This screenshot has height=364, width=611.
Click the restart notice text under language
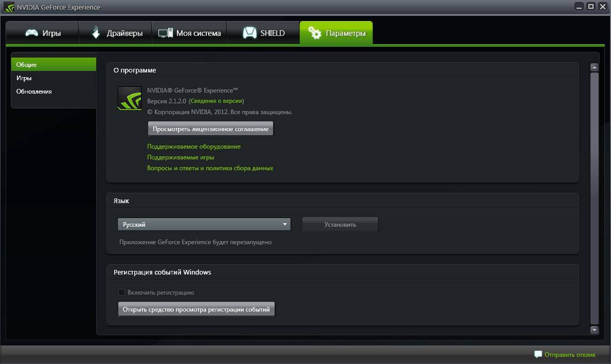[195, 242]
